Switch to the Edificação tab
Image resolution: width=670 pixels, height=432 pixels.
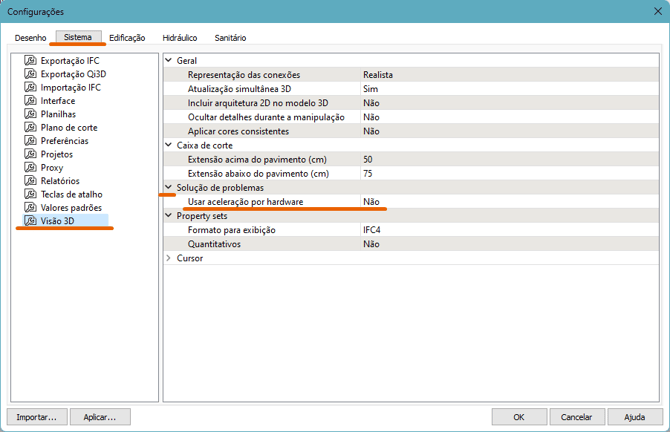pyautogui.click(x=127, y=38)
